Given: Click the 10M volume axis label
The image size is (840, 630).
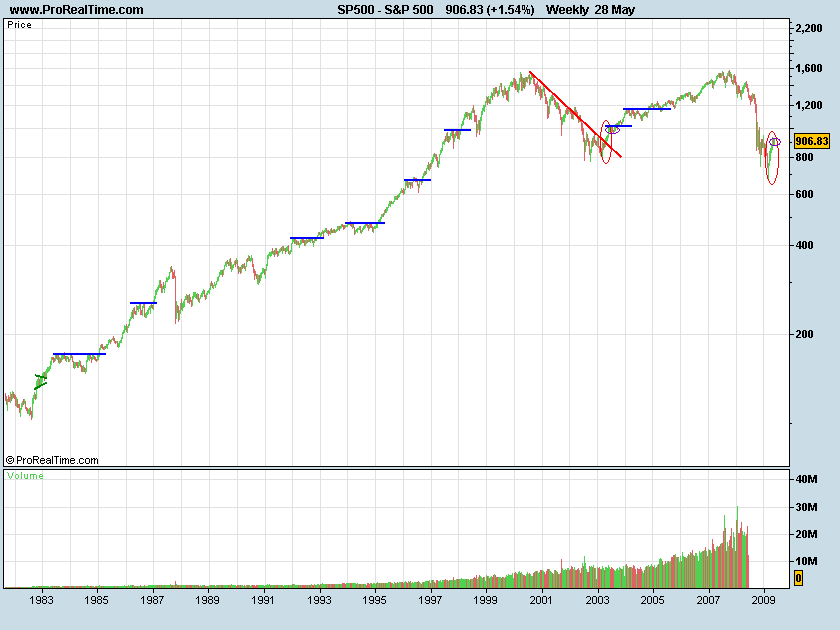Looking at the screenshot, I should [x=806, y=561].
